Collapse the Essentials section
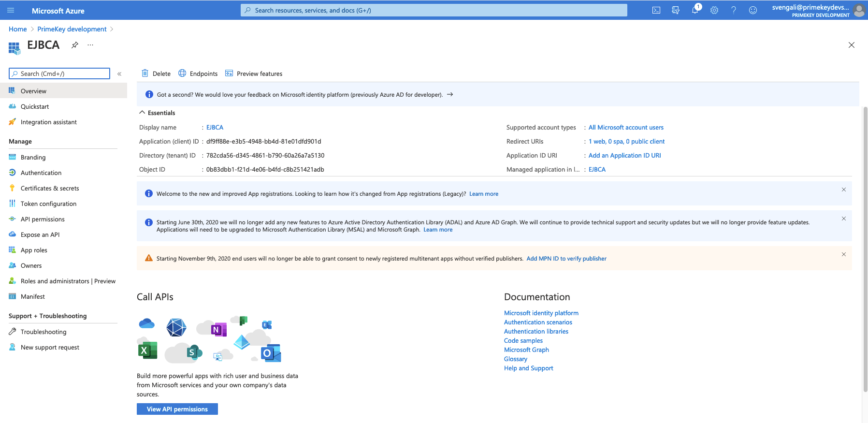Screen dimensions: 868x423 (x=142, y=113)
